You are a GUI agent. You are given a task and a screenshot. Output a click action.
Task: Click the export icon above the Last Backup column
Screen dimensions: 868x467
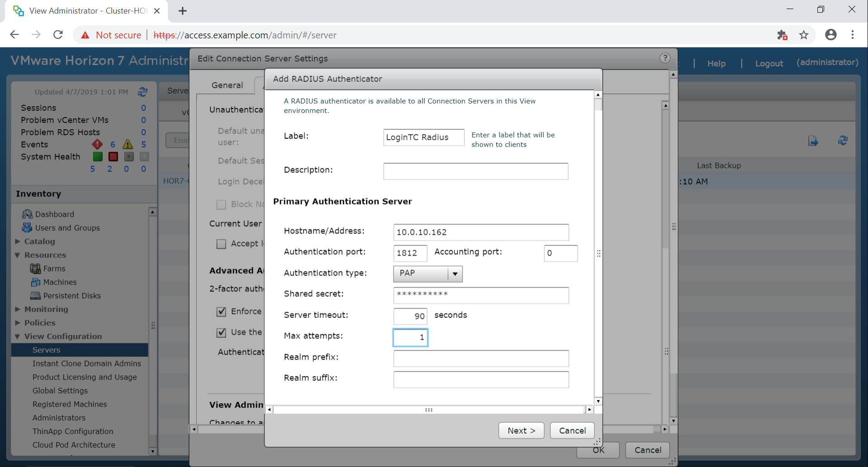tap(813, 141)
